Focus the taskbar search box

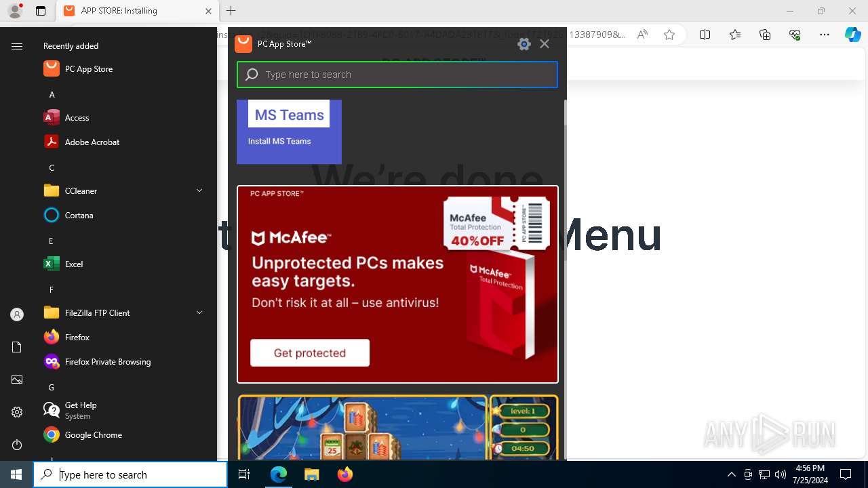pos(130,474)
